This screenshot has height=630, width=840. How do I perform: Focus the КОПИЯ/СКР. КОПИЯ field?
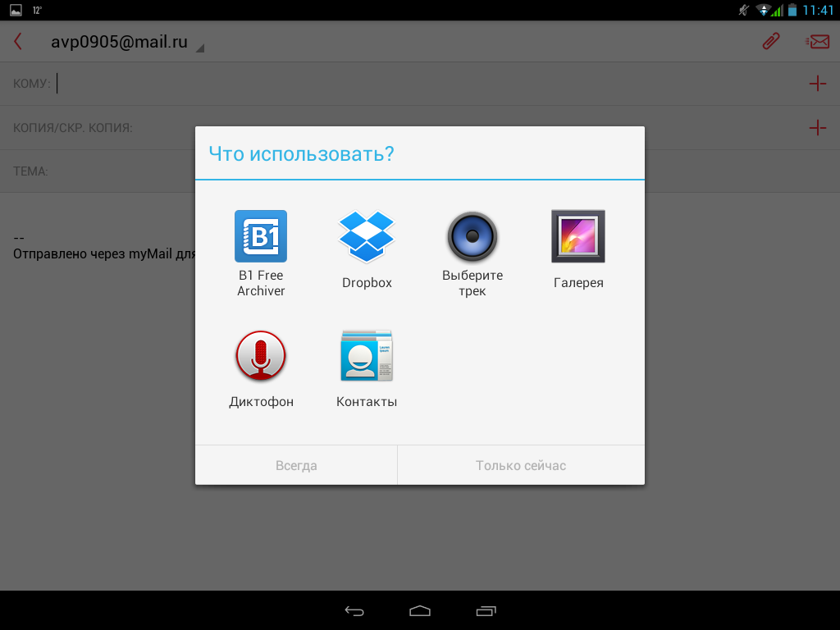click(x=402, y=127)
